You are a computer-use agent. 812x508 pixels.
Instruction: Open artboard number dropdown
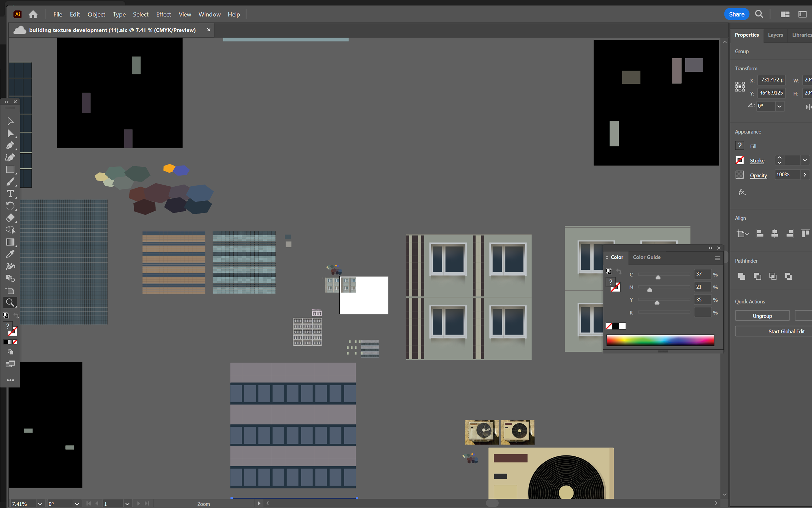point(127,504)
